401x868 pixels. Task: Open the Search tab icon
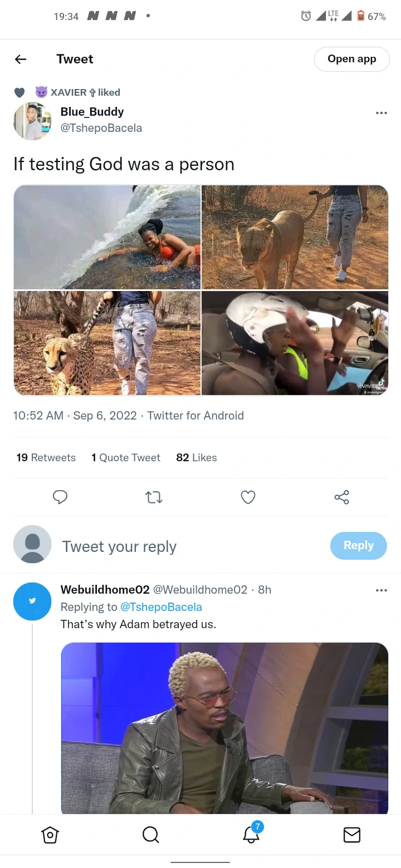[x=150, y=835]
